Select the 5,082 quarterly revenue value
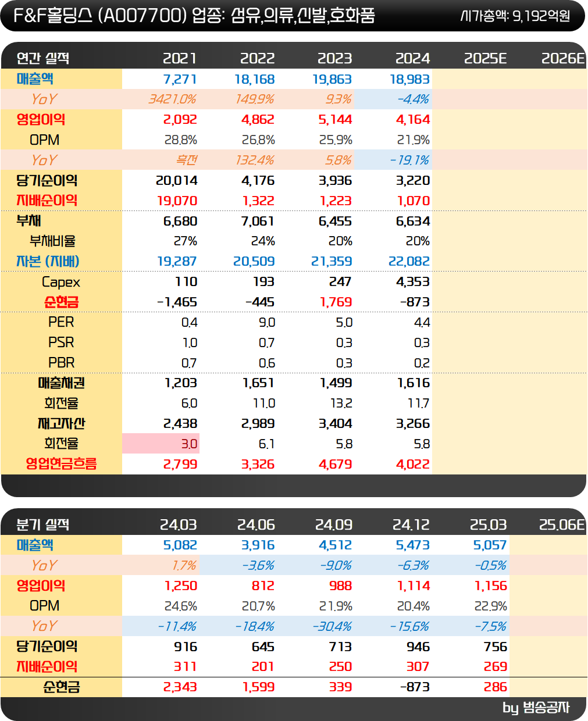 [x=180, y=545]
